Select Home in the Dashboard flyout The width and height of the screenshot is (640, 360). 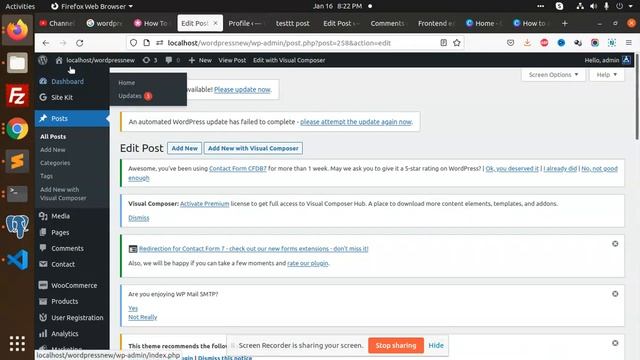pyautogui.click(x=127, y=82)
